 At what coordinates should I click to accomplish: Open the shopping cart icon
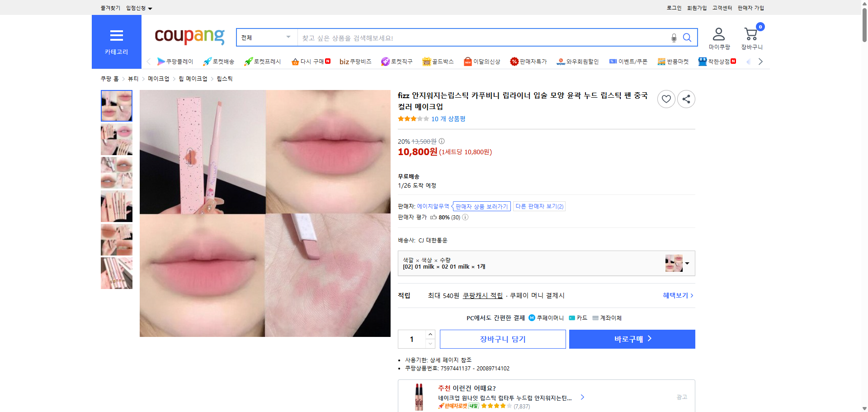[751, 33]
